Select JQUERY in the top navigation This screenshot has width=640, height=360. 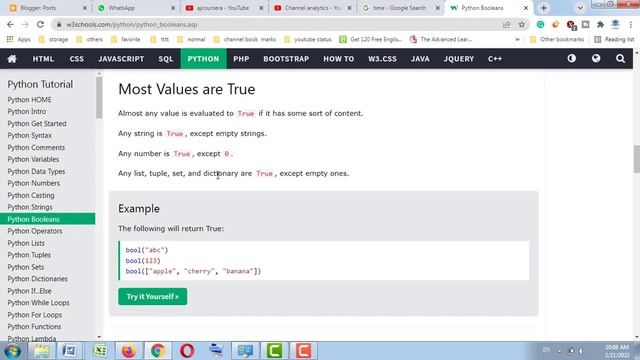458,59
